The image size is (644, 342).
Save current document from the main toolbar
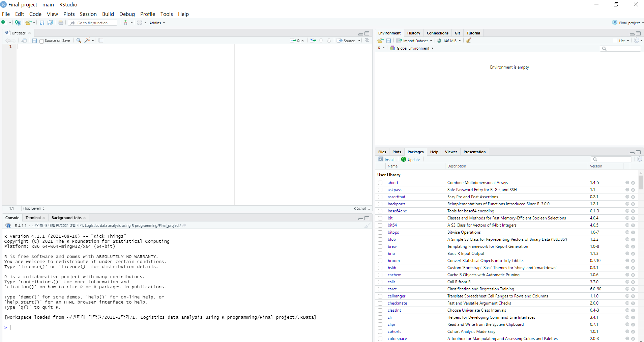42,23
